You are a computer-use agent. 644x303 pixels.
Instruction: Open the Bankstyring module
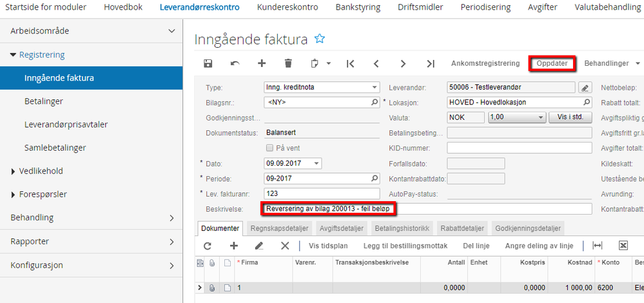pos(358,7)
